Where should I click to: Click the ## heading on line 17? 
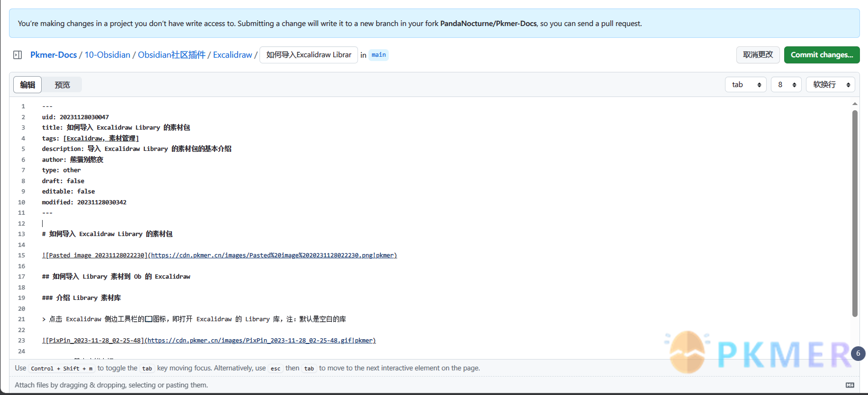tap(116, 277)
